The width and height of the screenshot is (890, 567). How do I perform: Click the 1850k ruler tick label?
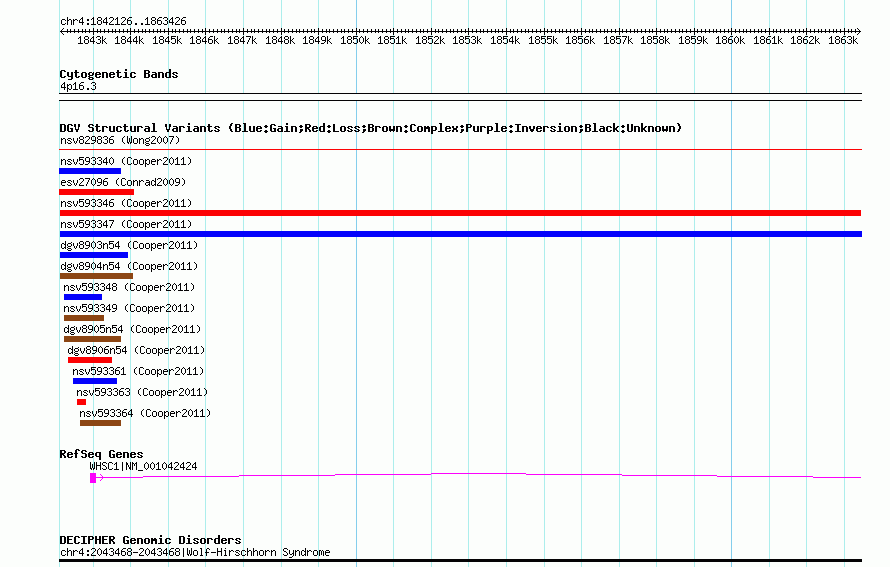(355, 40)
